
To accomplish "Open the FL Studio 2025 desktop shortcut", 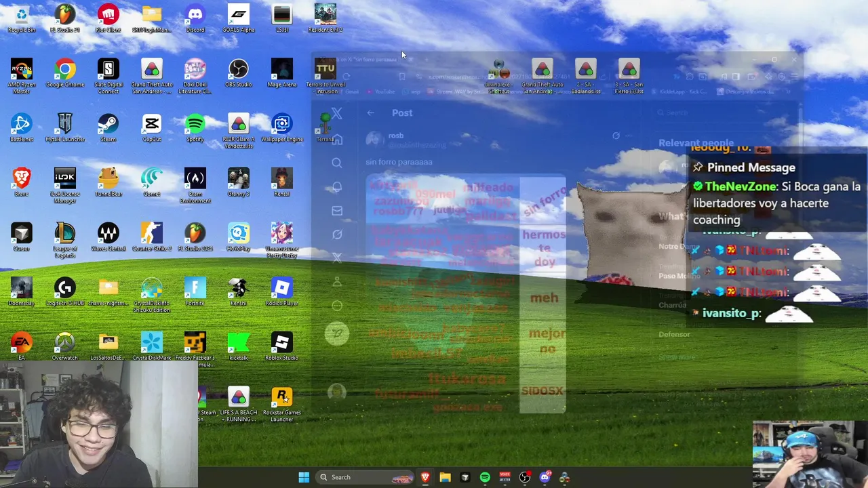I will point(195,238).
